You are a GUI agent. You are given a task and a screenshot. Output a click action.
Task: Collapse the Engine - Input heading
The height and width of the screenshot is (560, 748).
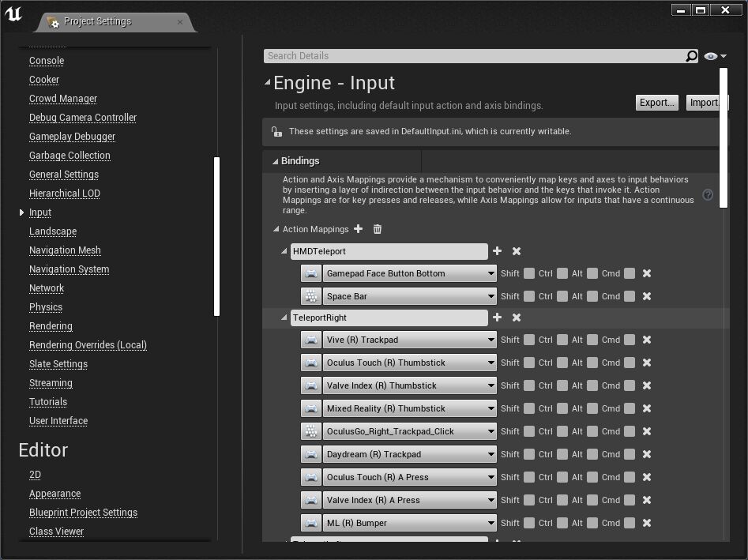(268, 82)
